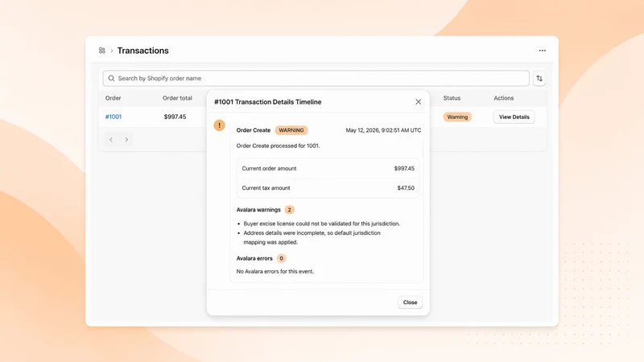Click the search magnifier icon

click(x=111, y=78)
